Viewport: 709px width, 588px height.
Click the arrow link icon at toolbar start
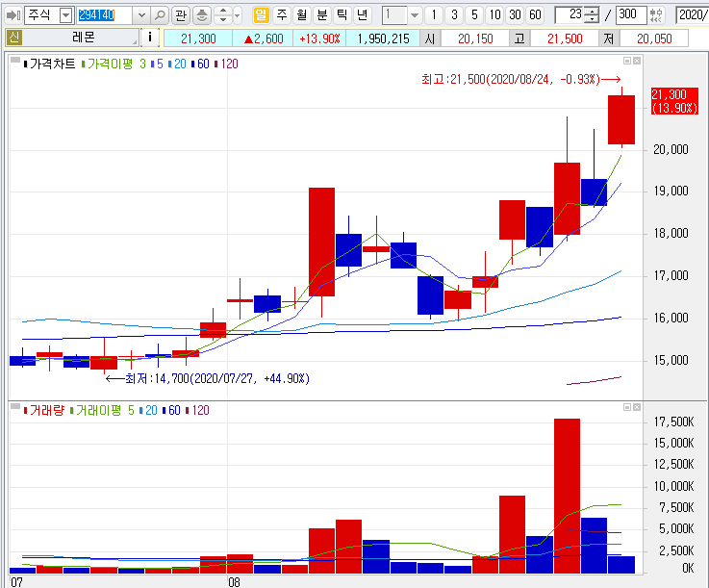[x=13, y=15]
